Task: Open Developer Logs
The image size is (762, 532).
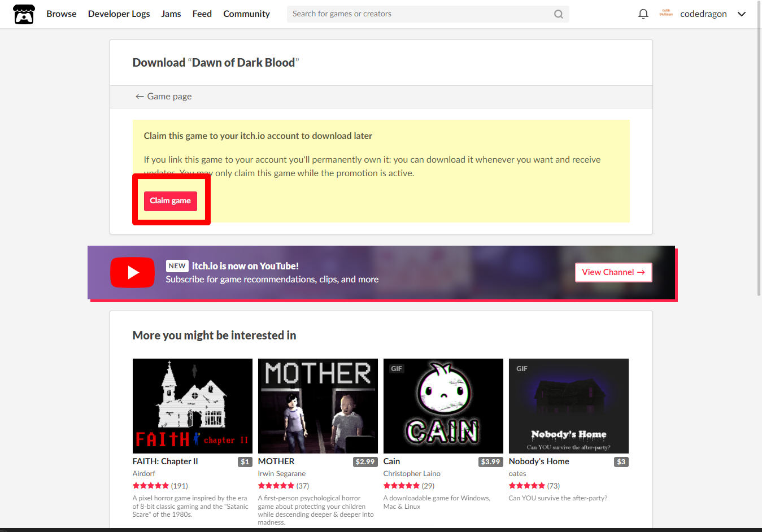Action: [x=119, y=14]
